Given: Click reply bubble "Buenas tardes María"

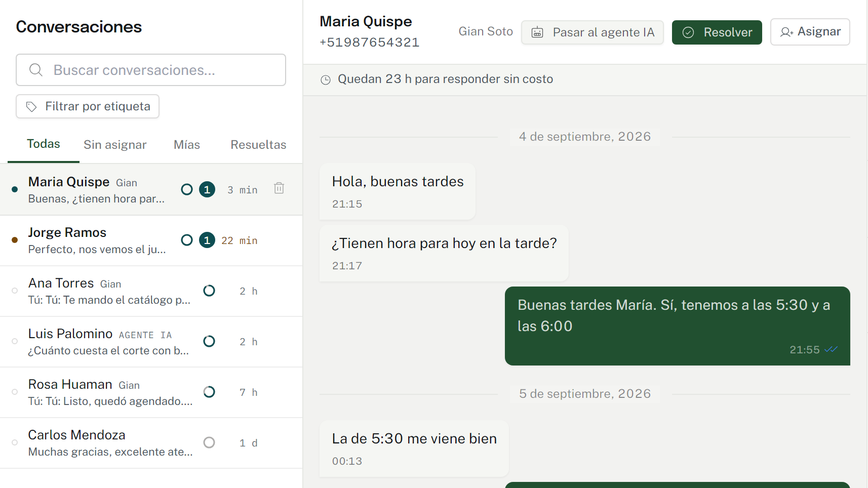Looking at the screenshot, I should pos(678,326).
